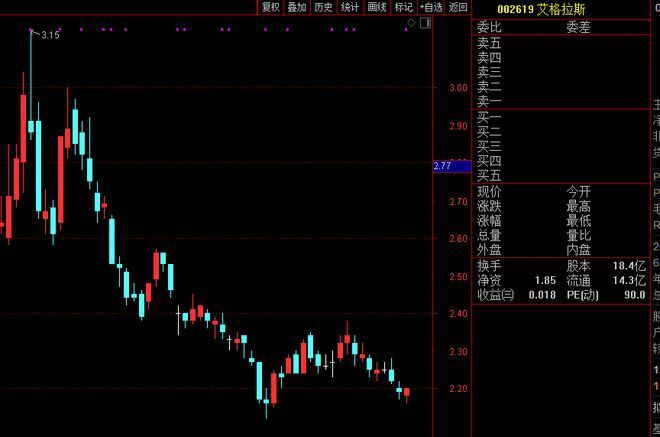660x437 pixels.
Task: Select the 卖三 order row
Action: [x=561, y=72]
